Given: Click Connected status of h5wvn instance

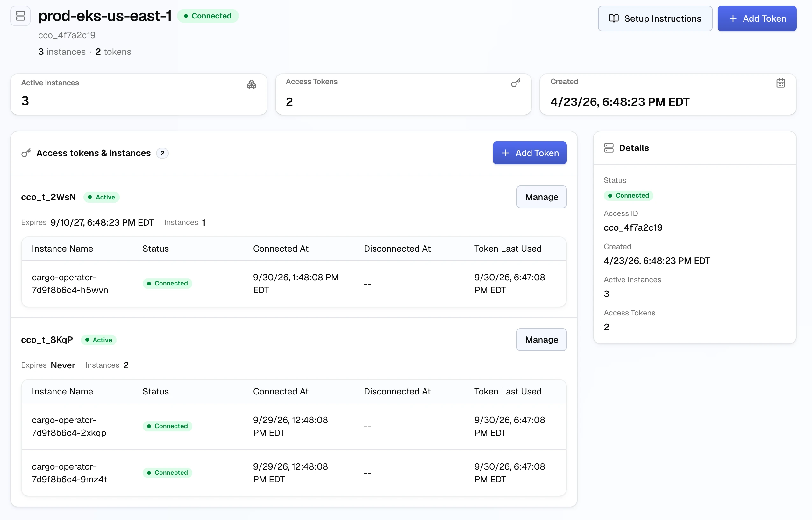Looking at the screenshot, I should (167, 283).
